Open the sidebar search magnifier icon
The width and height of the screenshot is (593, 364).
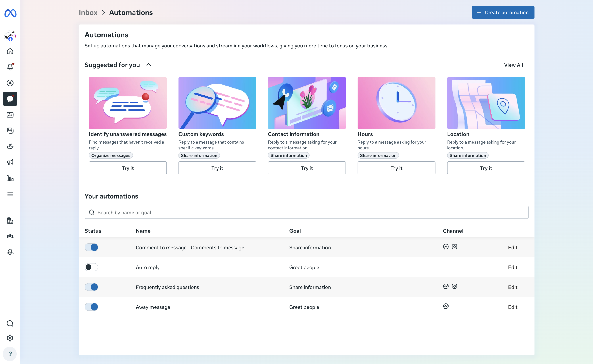[10, 323]
